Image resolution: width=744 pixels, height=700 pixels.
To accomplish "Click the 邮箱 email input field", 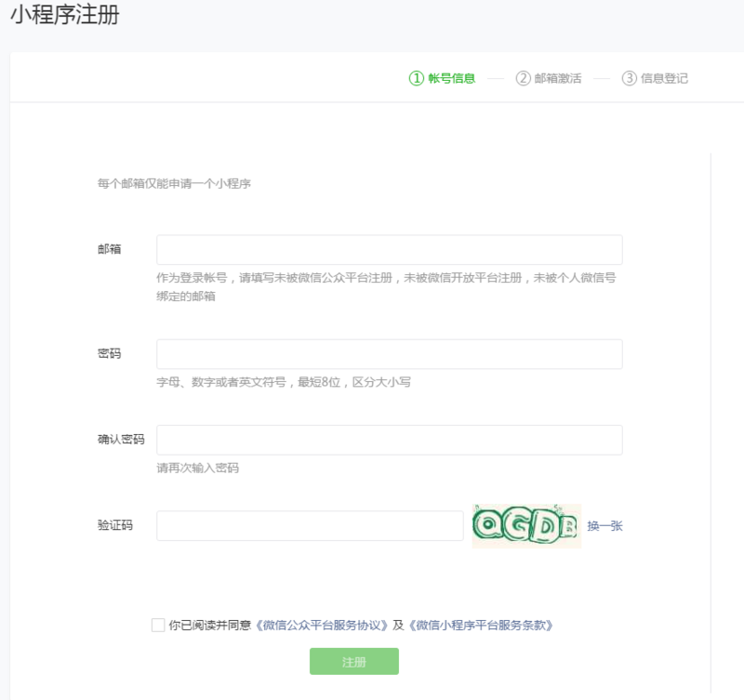I will [x=389, y=250].
